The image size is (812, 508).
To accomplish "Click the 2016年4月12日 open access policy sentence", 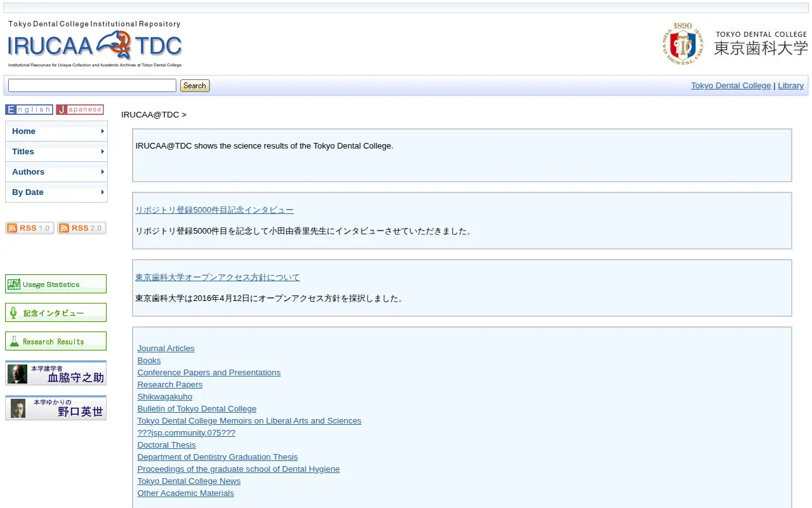I will coord(269,298).
